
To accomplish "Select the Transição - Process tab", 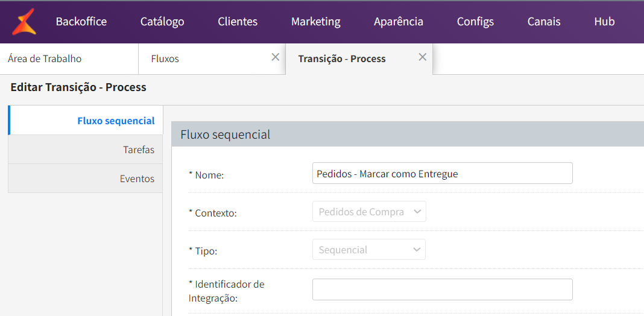I will point(342,59).
